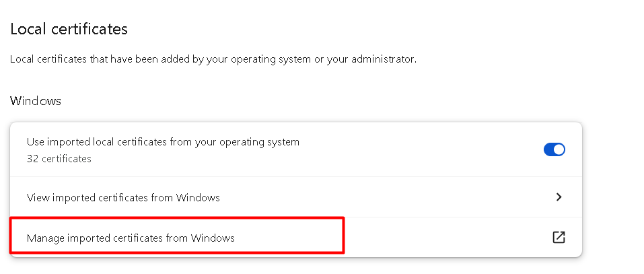Open the external link icon for Manage certificates
The image size is (644, 274).
pyautogui.click(x=559, y=237)
